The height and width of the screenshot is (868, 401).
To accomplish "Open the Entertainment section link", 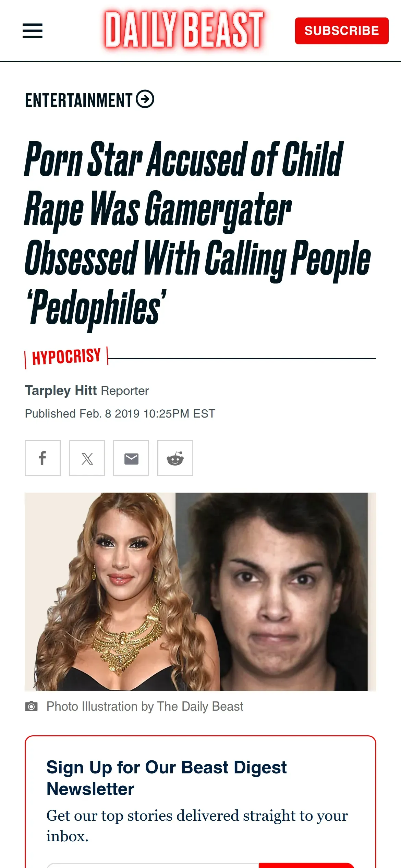I will tap(78, 100).
